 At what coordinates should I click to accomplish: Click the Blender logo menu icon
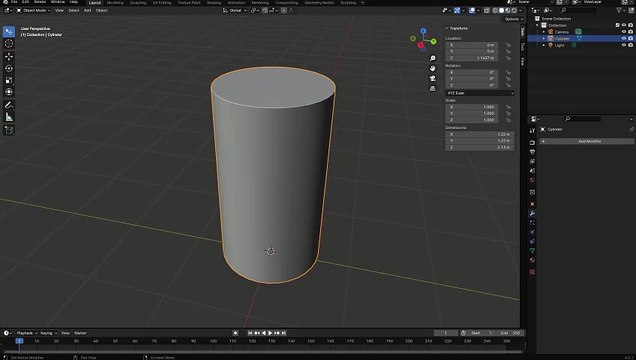(x=5, y=2)
